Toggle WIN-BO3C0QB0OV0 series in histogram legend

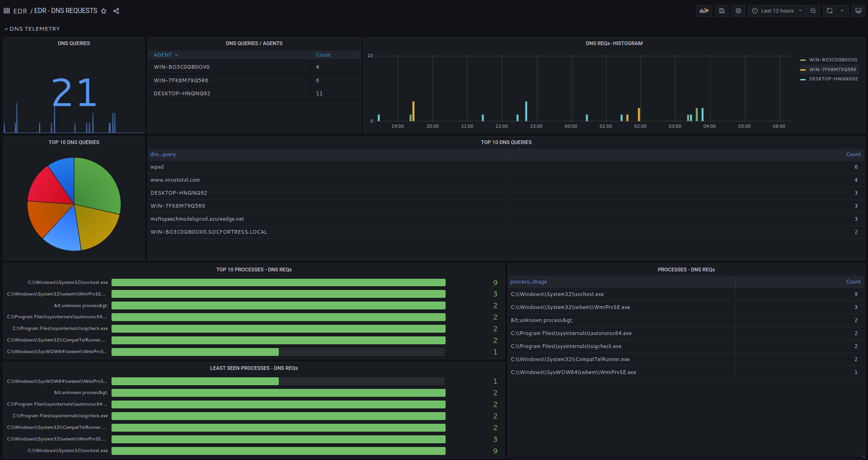pyautogui.click(x=833, y=60)
